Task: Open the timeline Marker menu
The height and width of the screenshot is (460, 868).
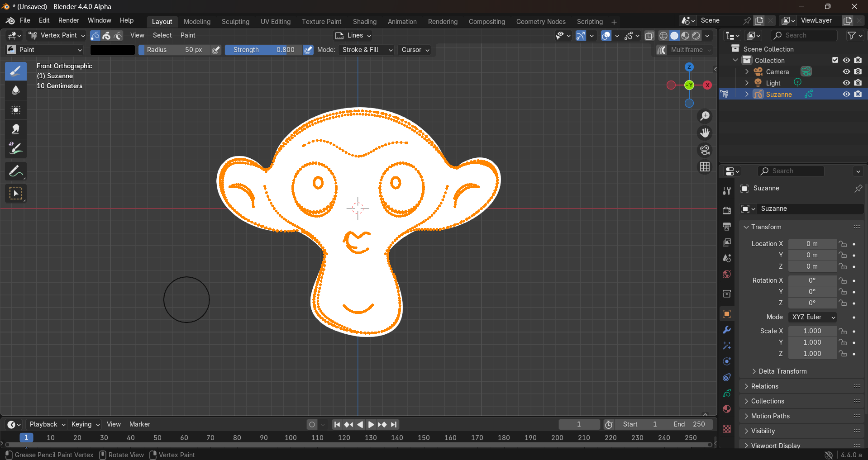Action: [139, 424]
